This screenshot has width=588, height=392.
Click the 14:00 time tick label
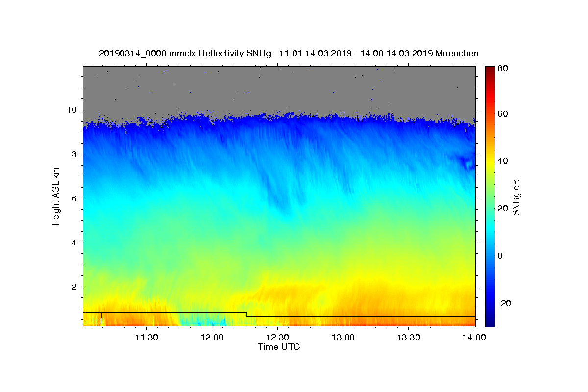[474, 337]
